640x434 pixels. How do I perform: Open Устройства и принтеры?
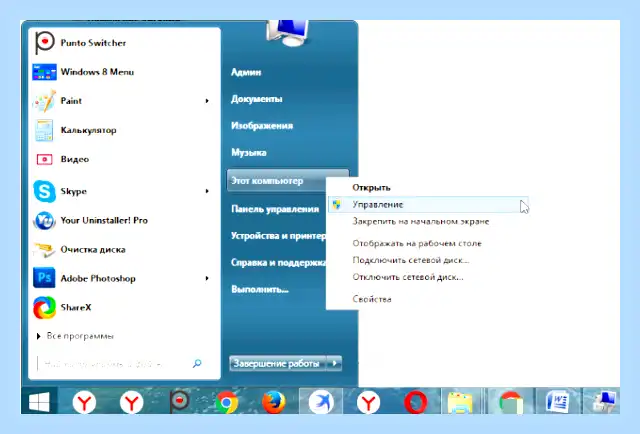pos(278,236)
